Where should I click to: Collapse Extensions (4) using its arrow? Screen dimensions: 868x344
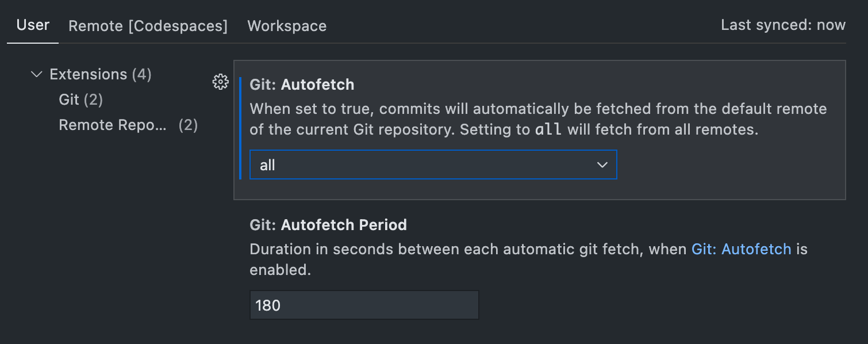point(36,74)
